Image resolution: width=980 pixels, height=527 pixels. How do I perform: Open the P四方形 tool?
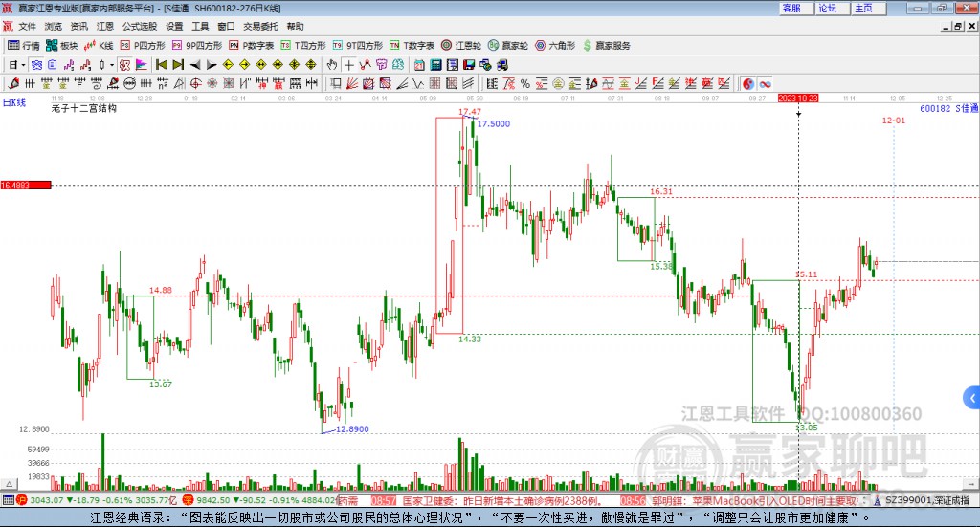coord(143,46)
